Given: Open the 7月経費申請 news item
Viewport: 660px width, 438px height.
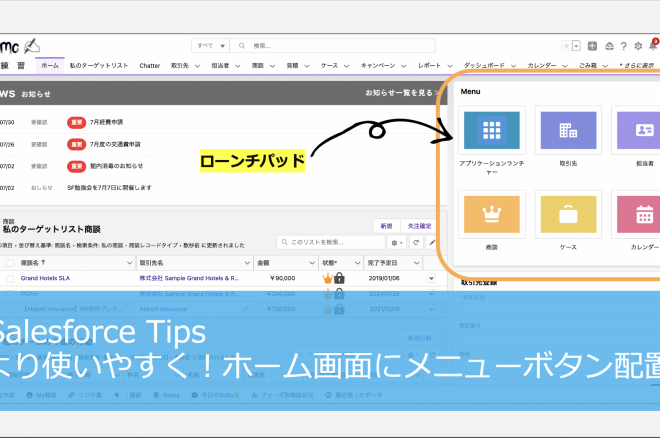Looking at the screenshot, I should click(x=106, y=122).
